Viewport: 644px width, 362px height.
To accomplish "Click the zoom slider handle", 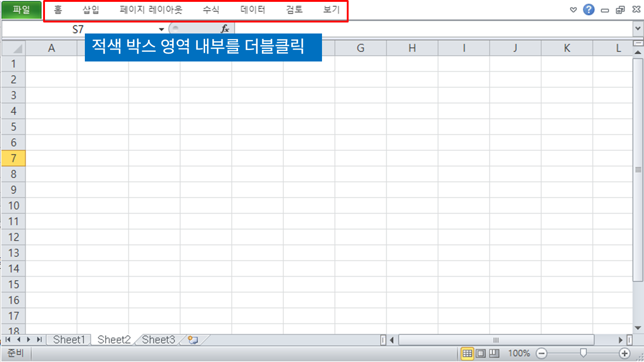I will (583, 352).
